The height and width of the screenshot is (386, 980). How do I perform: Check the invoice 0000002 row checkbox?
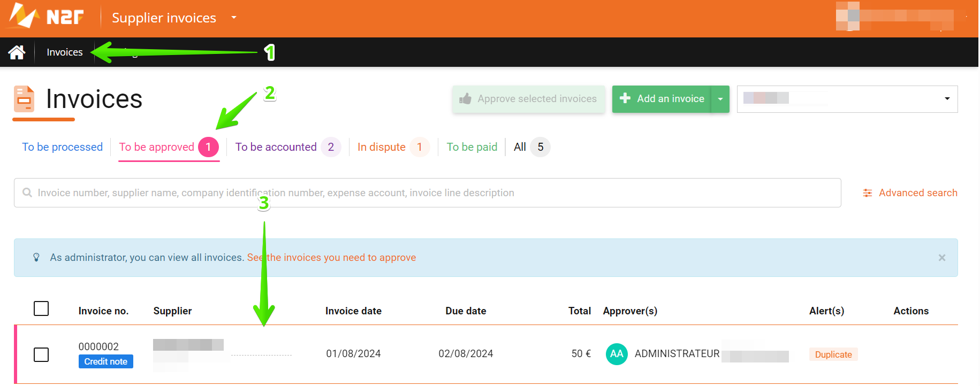point(41,354)
